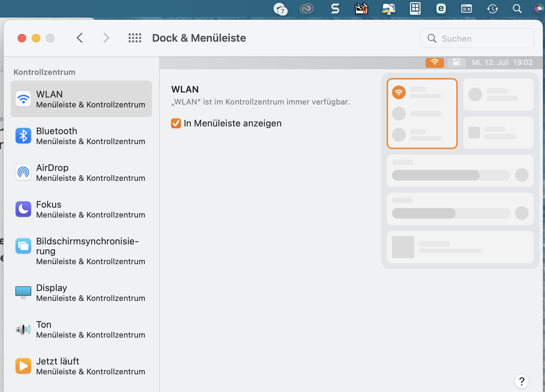This screenshot has height=392, width=545.
Task: Open help with the question mark button
Action: [x=522, y=381]
